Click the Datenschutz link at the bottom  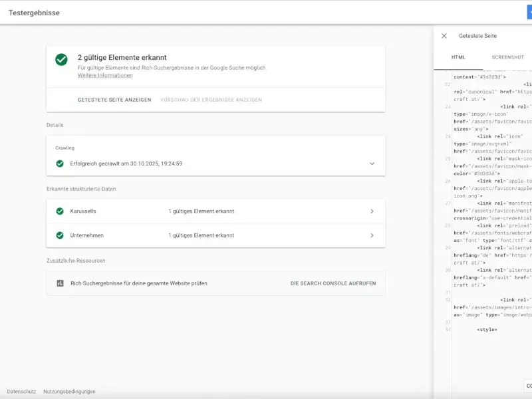point(23,392)
